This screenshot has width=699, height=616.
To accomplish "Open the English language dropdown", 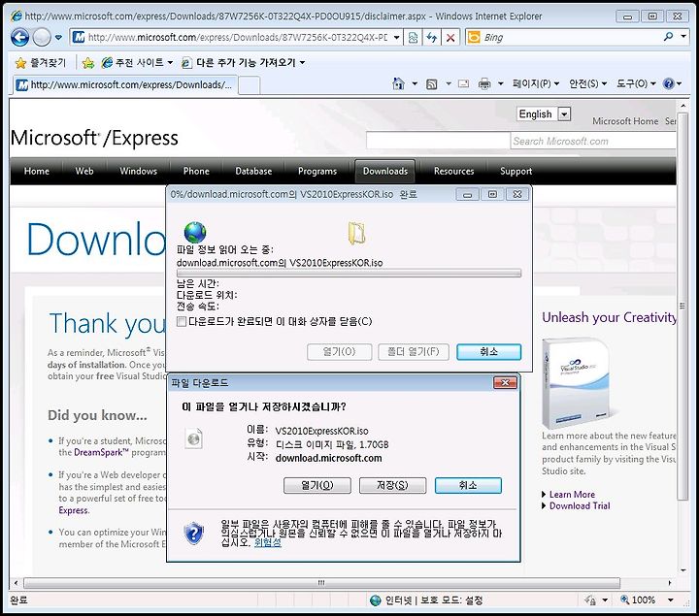I will coord(544,114).
